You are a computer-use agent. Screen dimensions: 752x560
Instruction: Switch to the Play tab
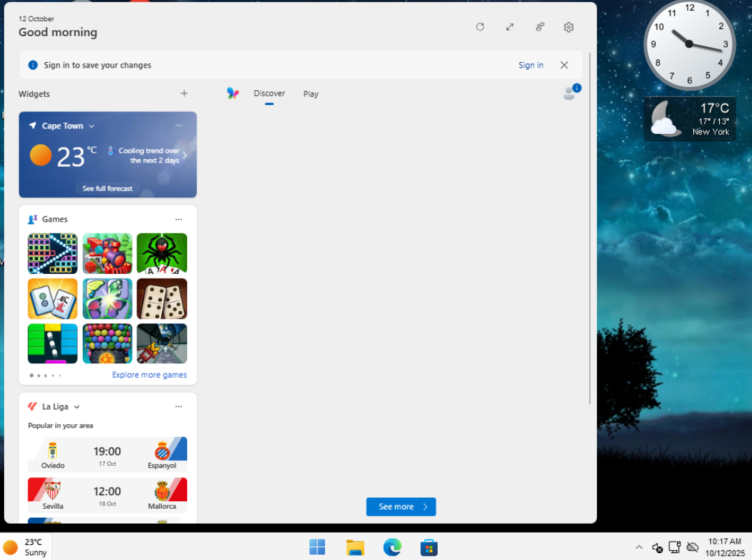tap(311, 94)
